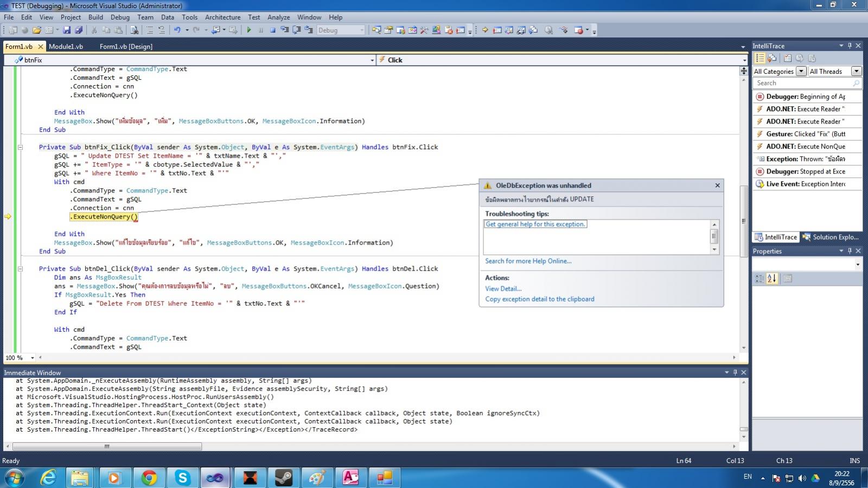Screen dimensions: 868x488
Task: Expand the btnFix class name combo box
Action: [372, 60]
